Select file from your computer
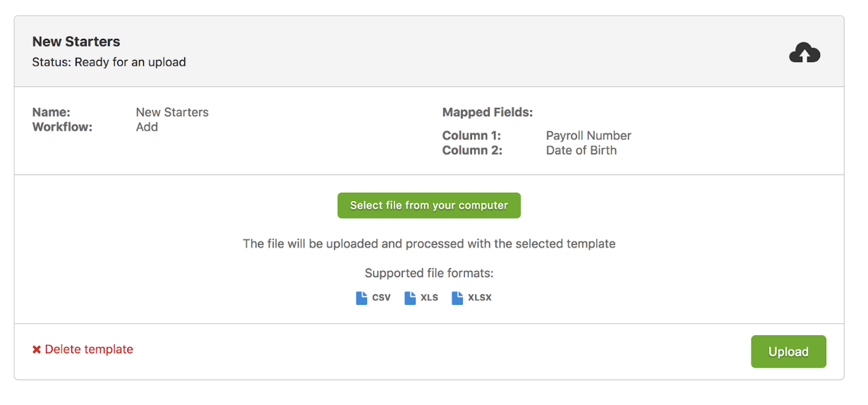Viewport: 868px width, 405px height. click(x=429, y=205)
